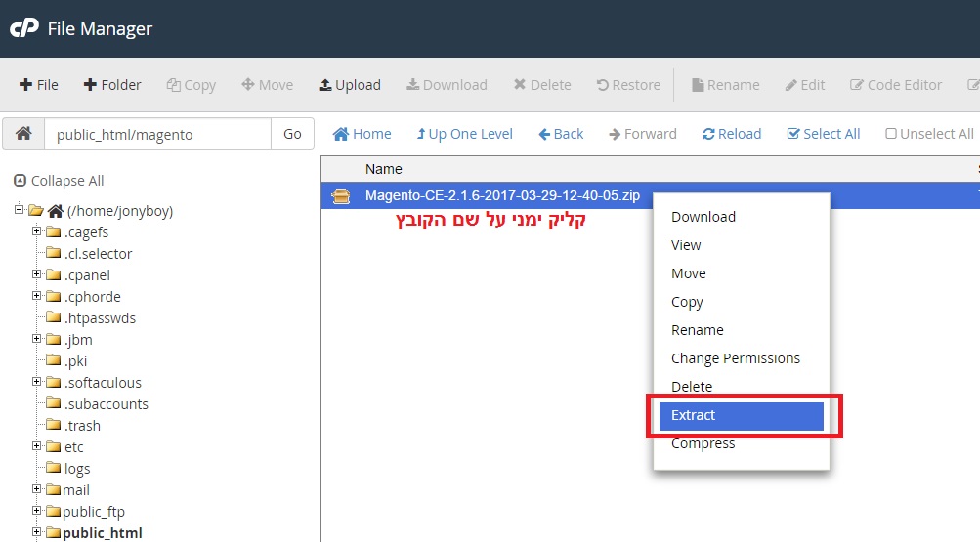Expand the etc folder

coord(37,446)
